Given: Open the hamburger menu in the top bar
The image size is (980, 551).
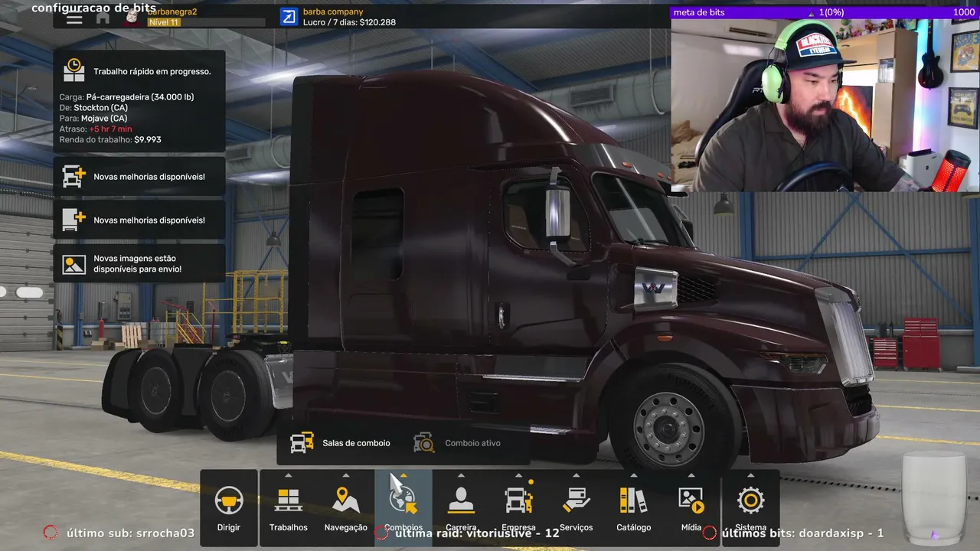Looking at the screenshot, I should click(74, 18).
